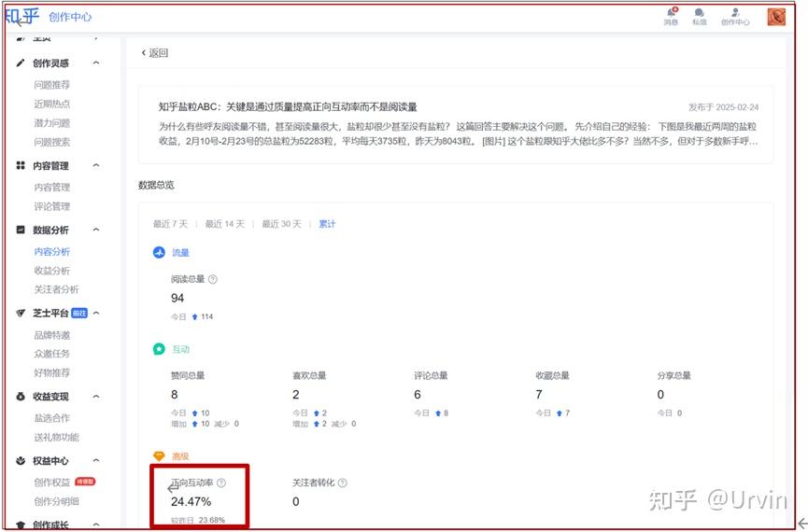Open 评论管理 in the sidebar

coord(52,206)
